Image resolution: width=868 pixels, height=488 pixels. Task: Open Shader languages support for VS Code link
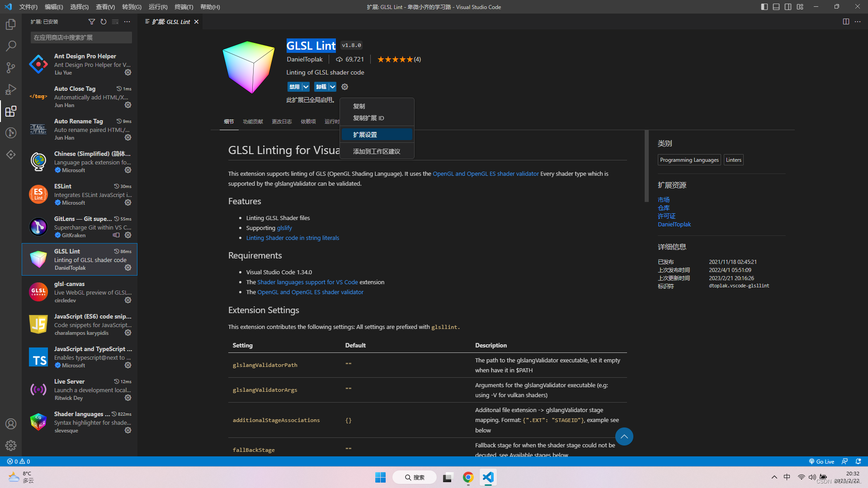(x=307, y=282)
